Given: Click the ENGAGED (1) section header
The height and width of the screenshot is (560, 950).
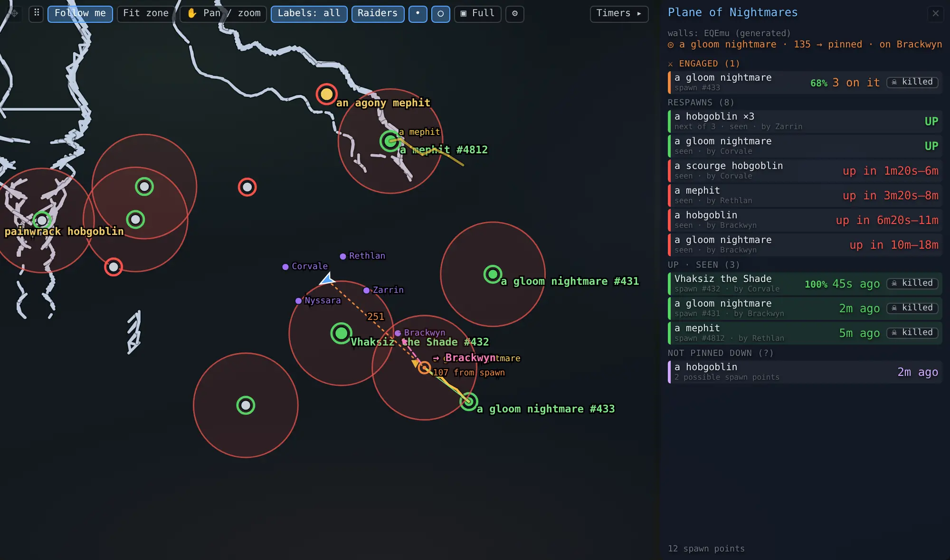Looking at the screenshot, I should pyautogui.click(x=703, y=64).
